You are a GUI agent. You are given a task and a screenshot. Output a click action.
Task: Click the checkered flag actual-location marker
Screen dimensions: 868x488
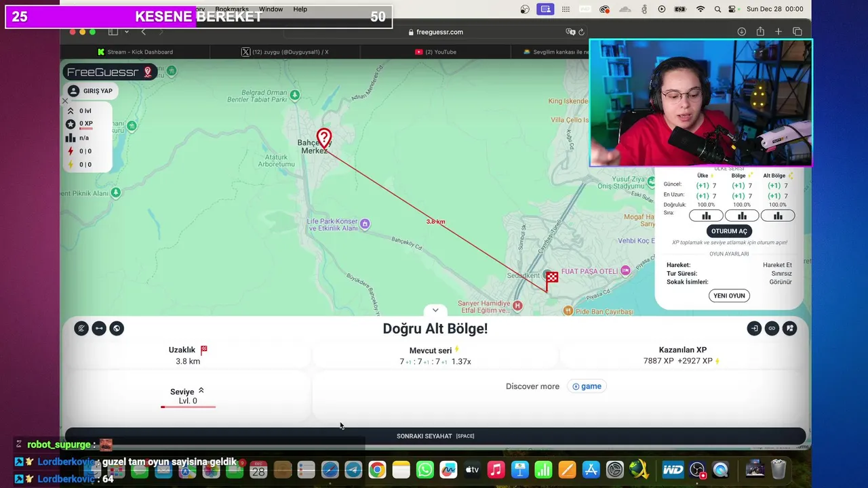point(552,280)
